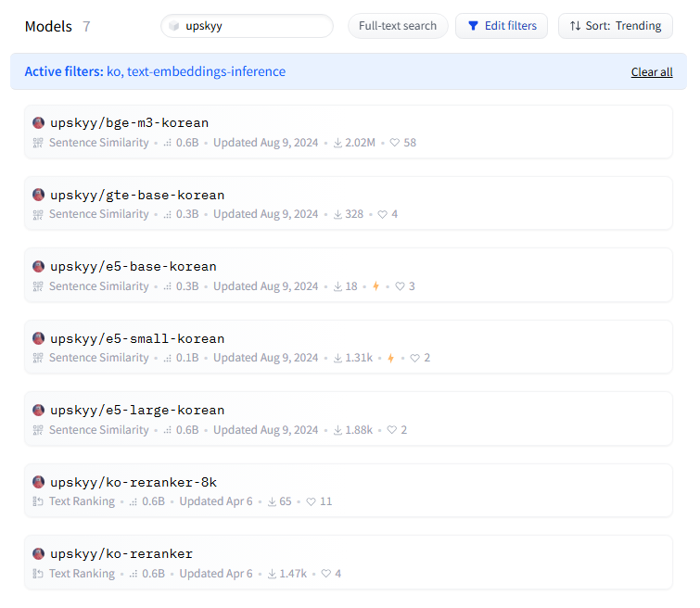Click the avatar next to upskyy/bge-m3-korean

(x=38, y=122)
